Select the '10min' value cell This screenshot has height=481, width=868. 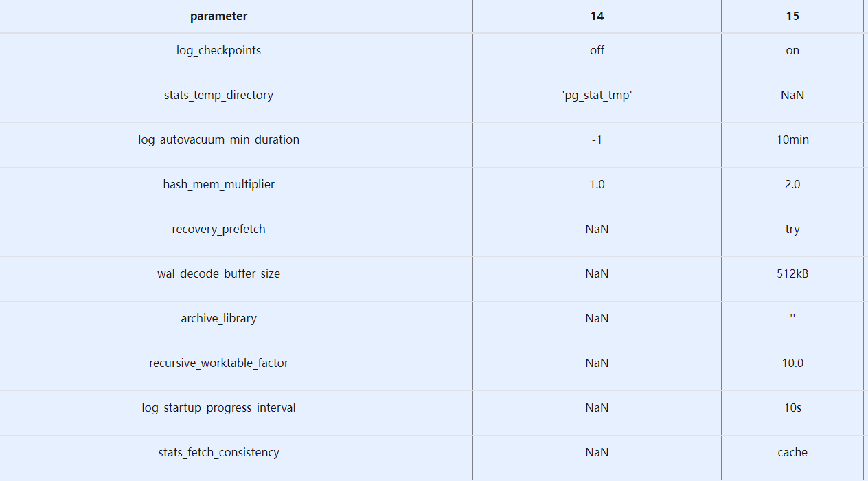(792, 139)
